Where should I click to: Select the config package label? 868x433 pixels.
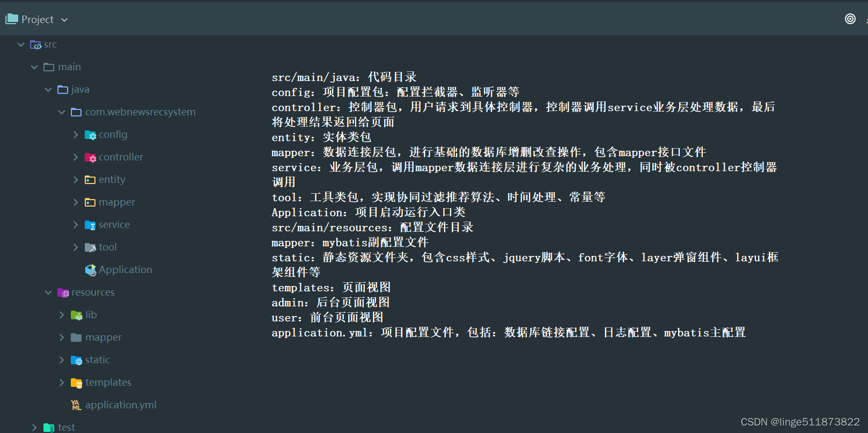113,135
